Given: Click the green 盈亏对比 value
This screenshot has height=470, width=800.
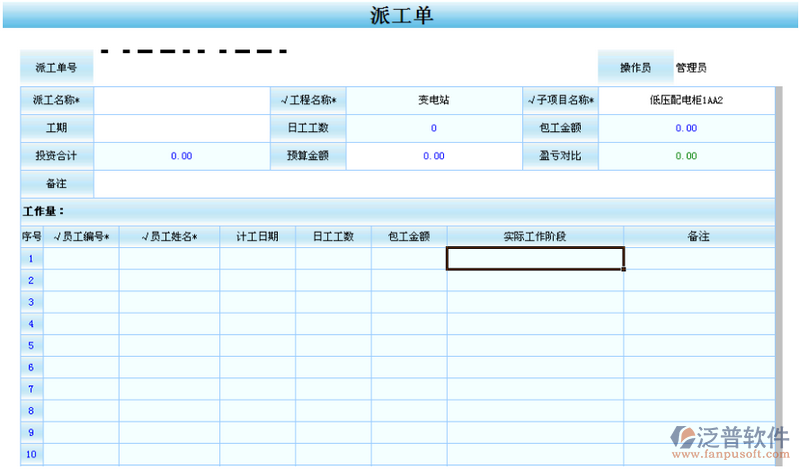Looking at the screenshot, I should pos(686,156).
